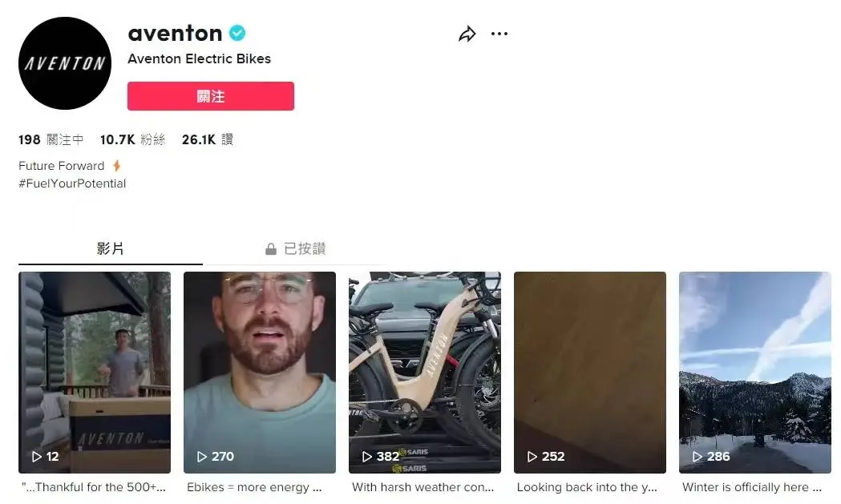
Task: Click play icon on 382-view video
Action: [367, 456]
